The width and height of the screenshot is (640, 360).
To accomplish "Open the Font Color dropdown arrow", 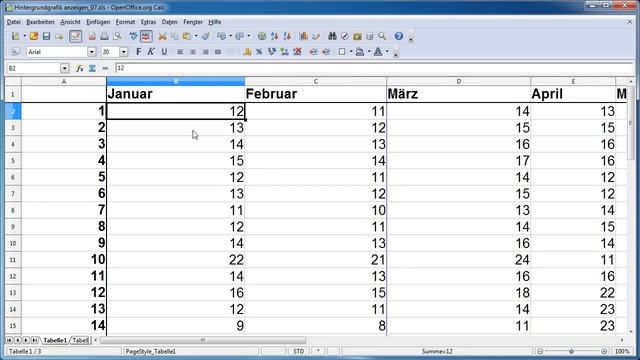I will tap(387, 52).
